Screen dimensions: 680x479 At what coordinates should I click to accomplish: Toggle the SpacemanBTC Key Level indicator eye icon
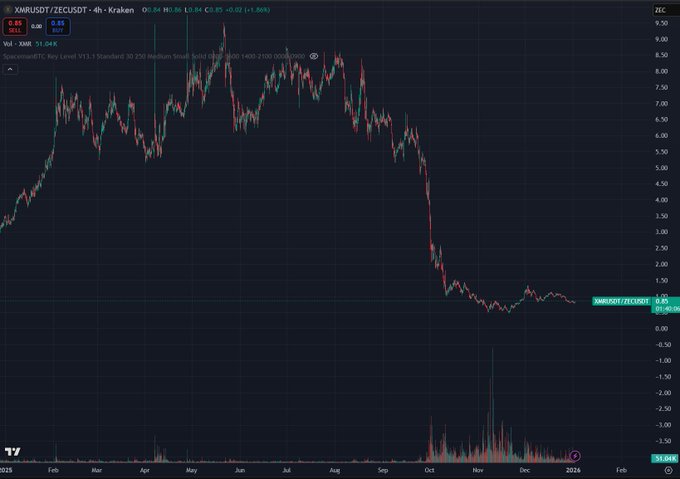click(314, 56)
